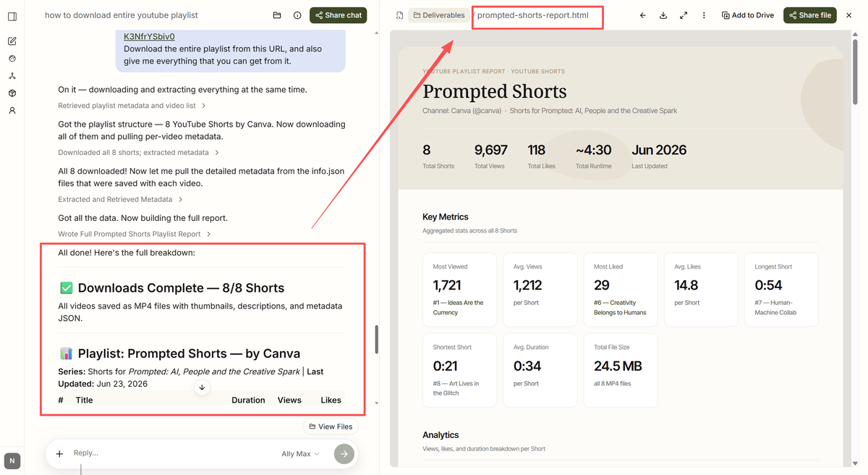
Task: Click the code file icon beside Deliverables
Action: pos(399,15)
